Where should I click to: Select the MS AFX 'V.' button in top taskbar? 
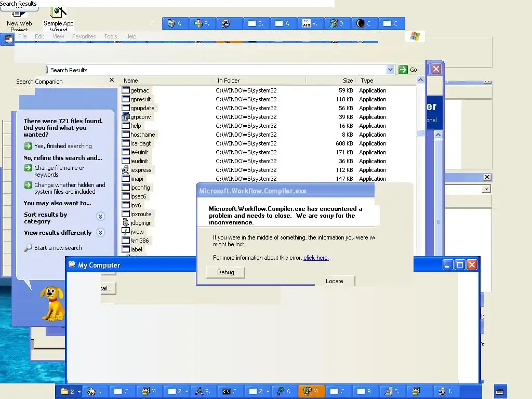(x=310, y=23)
